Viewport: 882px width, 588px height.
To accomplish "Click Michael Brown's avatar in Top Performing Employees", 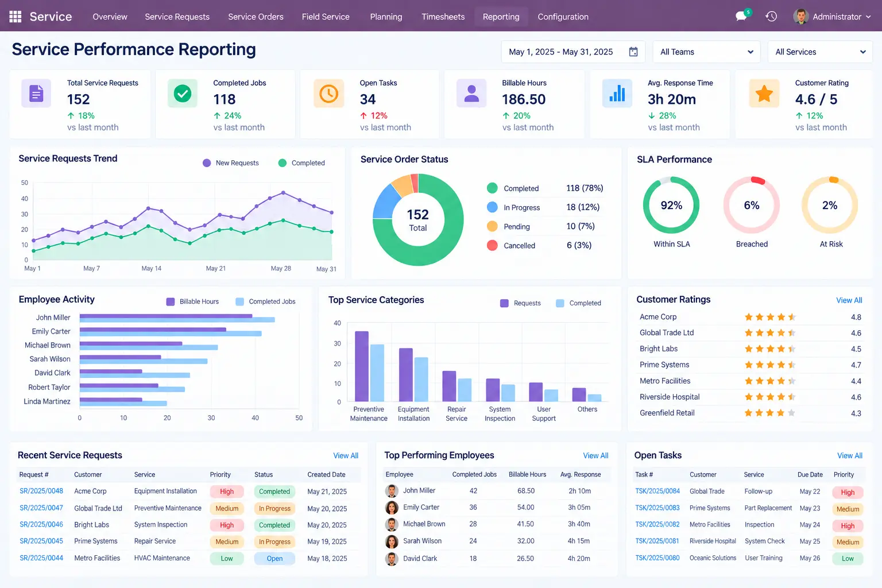I will coord(392,524).
